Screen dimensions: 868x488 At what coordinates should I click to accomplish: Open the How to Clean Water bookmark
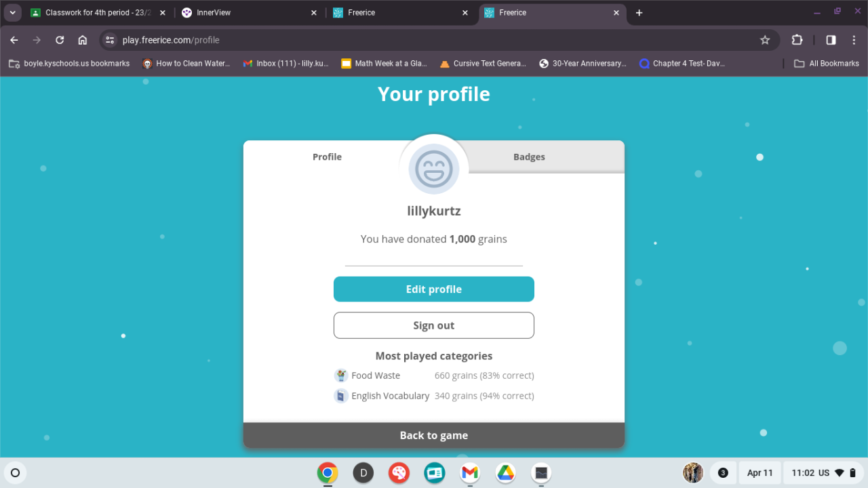pyautogui.click(x=186, y=63)
